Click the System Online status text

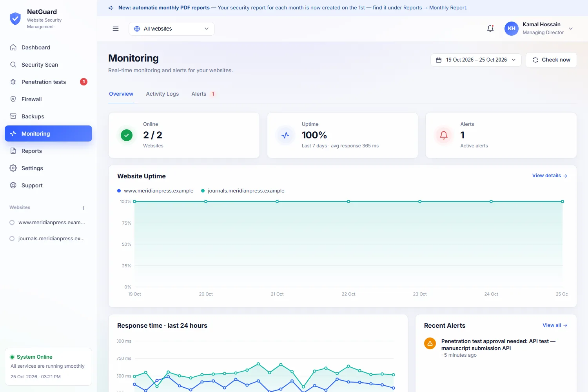[x=34, y=357]
